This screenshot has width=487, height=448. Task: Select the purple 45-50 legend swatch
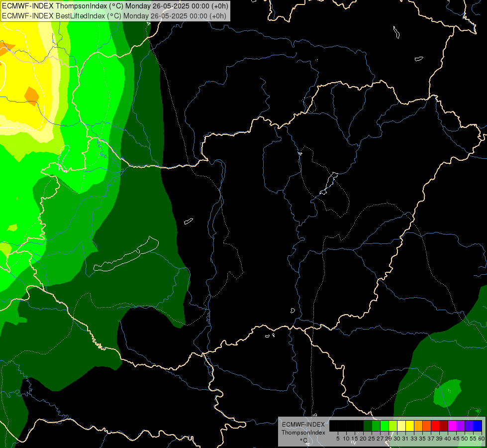tap(461, 426)
